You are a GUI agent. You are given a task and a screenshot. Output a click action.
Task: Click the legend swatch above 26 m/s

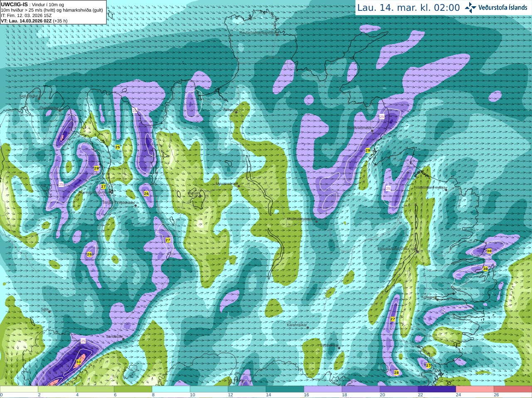[x=513, y=389]
